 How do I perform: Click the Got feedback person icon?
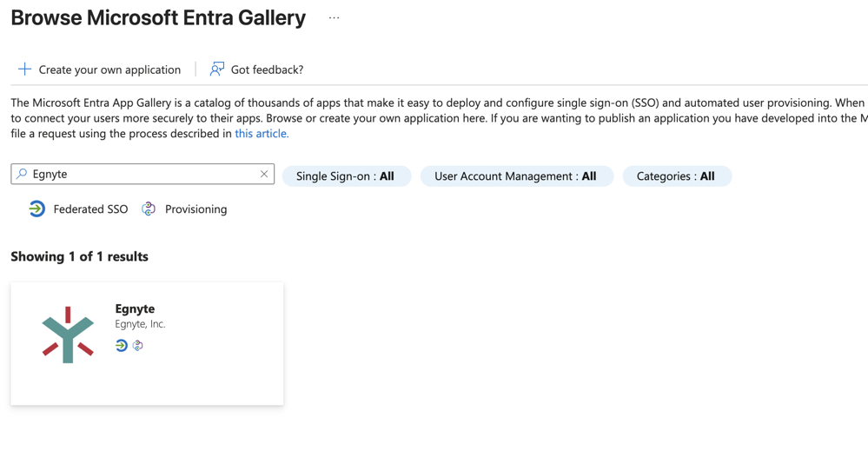click(x=217, y=70)
